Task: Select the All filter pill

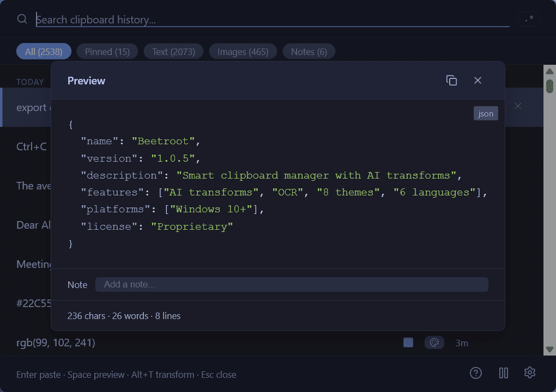Action: click(44, 51)
